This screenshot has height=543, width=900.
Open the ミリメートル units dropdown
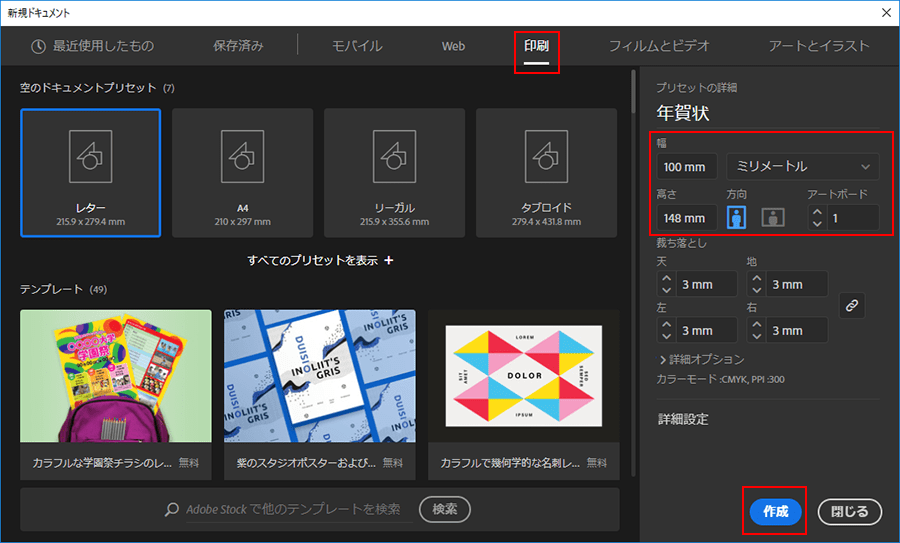[x=802, y=167]
